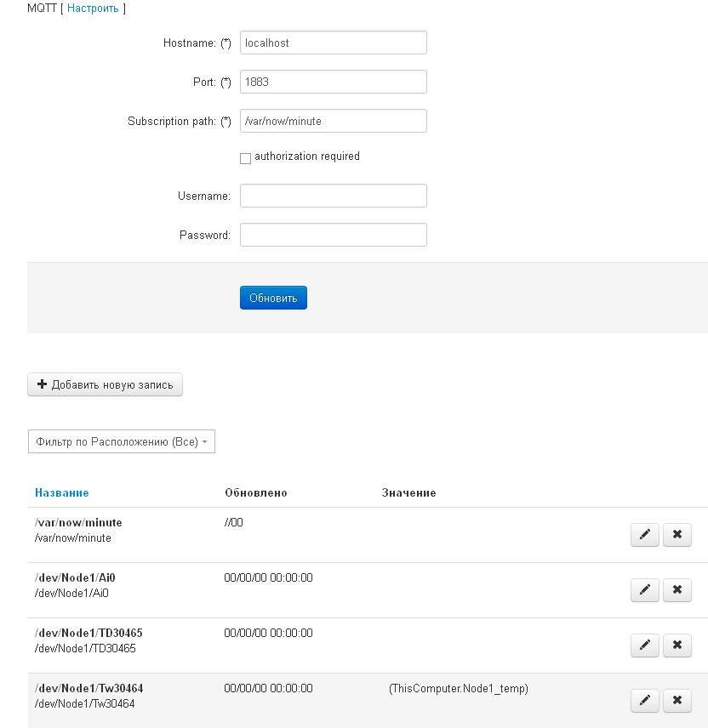Click into the Port field

[333, 82]
